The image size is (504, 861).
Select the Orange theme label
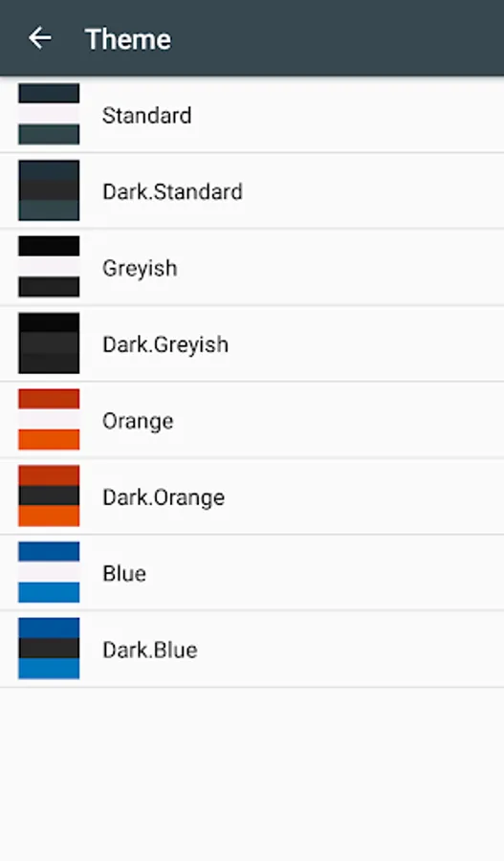pos(138,422)
